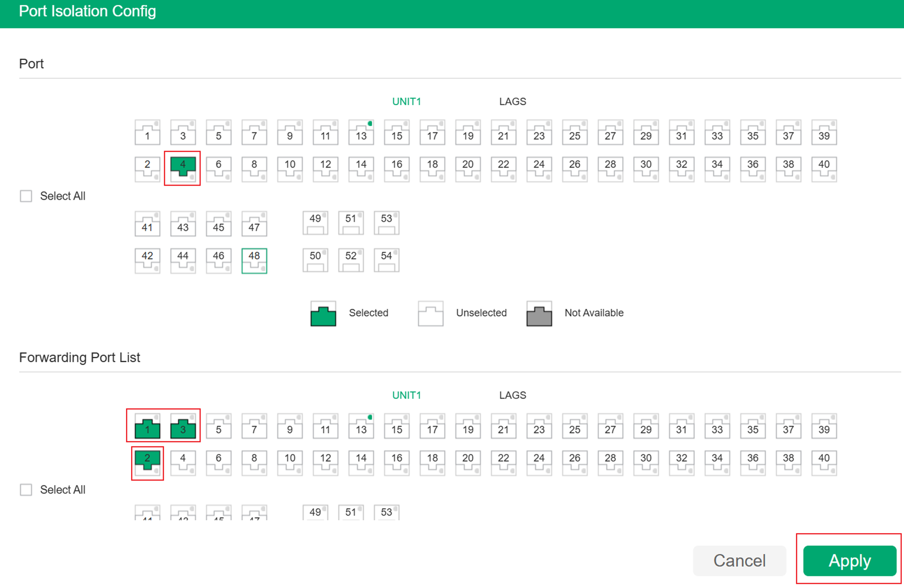Select port 54 in the Port section
The image size is (904, 588).
click(386, 260)
